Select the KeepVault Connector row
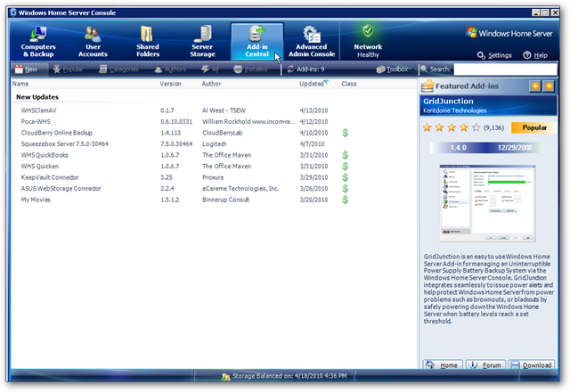Image resolution: width=570 pixels, height=392 pixels. click(214, 177)
